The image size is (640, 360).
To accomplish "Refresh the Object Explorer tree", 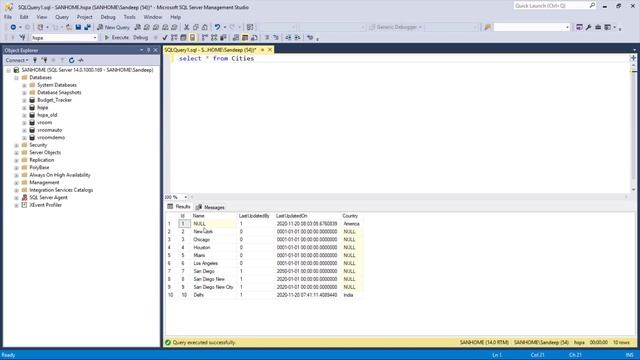I will pos(71,60).
